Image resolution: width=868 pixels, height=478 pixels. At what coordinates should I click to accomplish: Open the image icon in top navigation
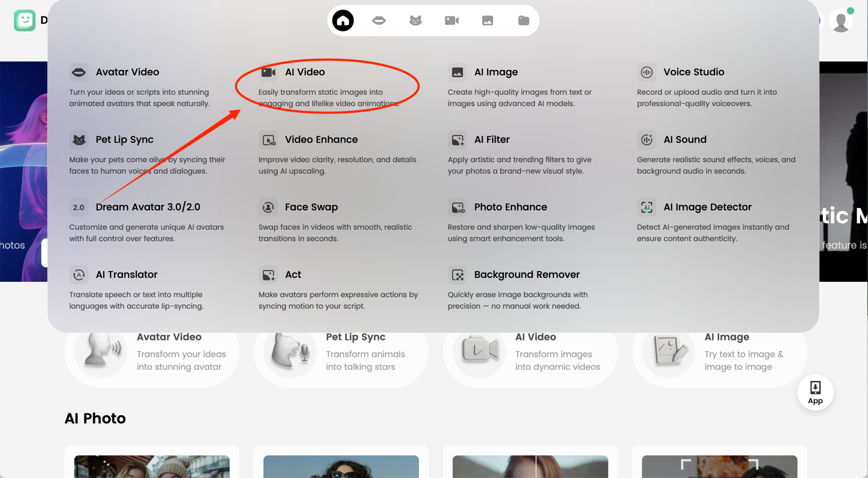point(487,20)
